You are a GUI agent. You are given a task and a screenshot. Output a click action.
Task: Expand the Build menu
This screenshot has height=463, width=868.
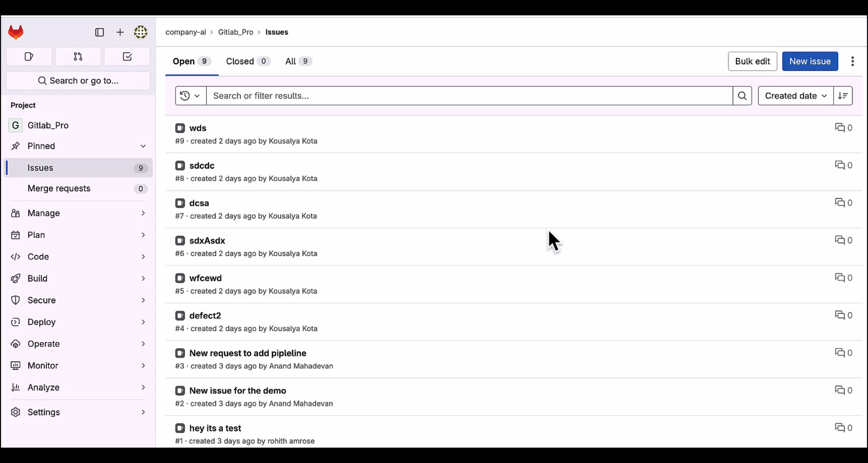78,279
